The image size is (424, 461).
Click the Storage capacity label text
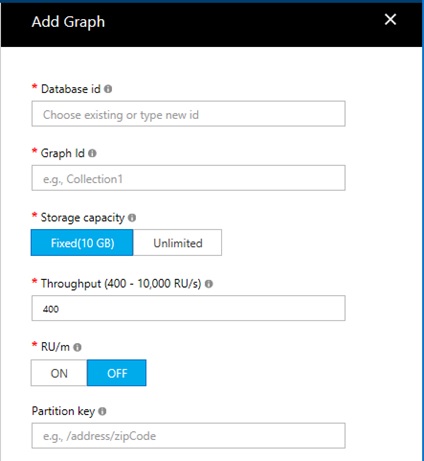[82, 218]
